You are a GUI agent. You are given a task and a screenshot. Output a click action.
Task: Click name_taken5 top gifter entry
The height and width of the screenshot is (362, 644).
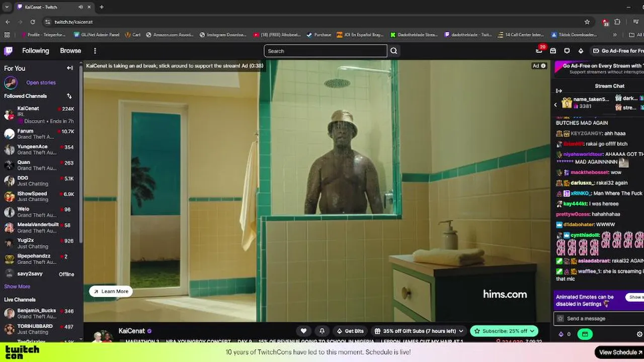[x=585, y=103]
